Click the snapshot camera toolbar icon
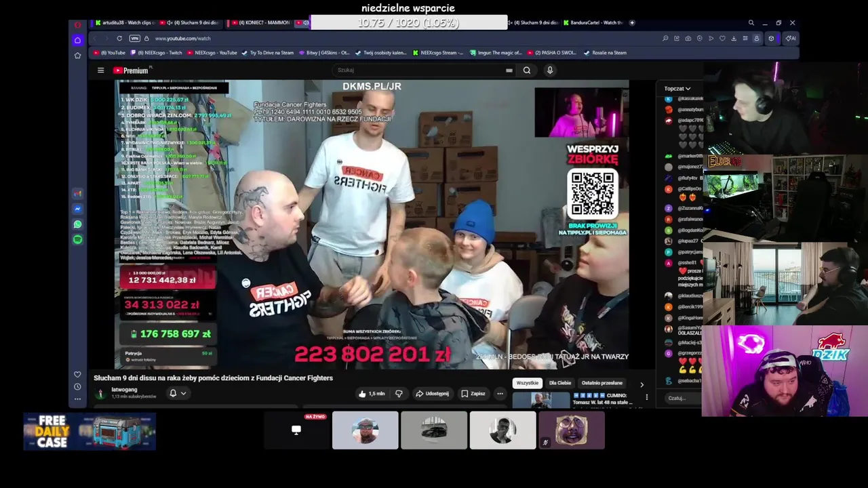Image resolution: width=868 pixels, height=488 pixels. [688, 39]
